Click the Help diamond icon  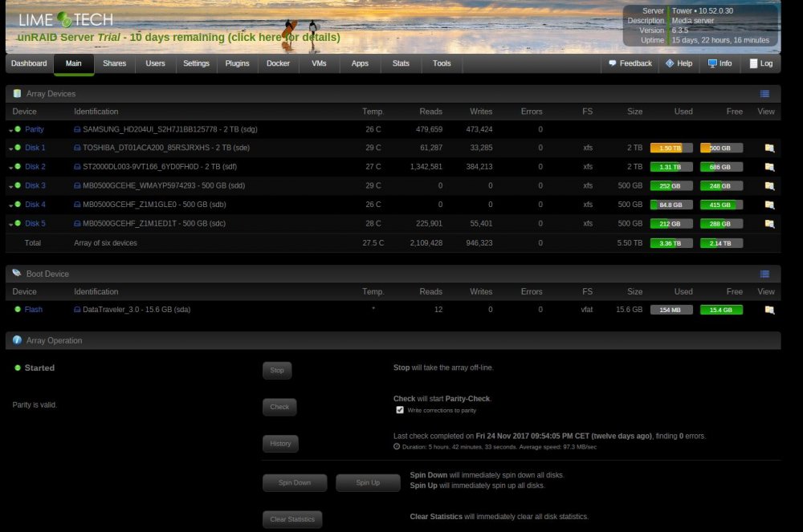(x=670, y=63)
